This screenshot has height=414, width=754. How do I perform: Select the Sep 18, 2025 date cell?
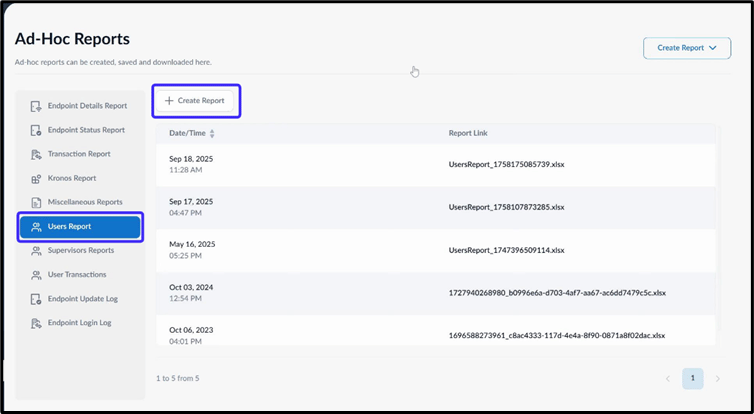191,159
